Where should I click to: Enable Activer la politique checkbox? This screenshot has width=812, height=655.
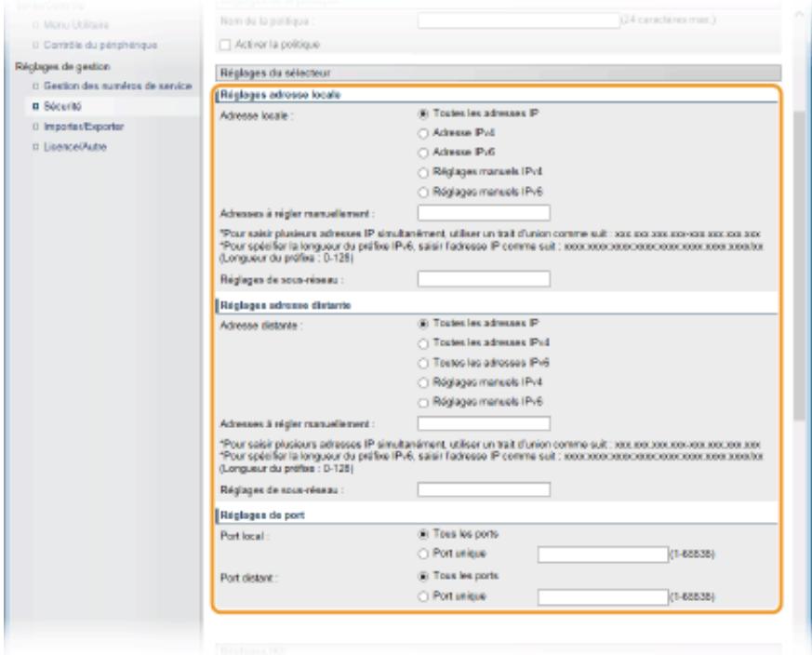point(225,45)
